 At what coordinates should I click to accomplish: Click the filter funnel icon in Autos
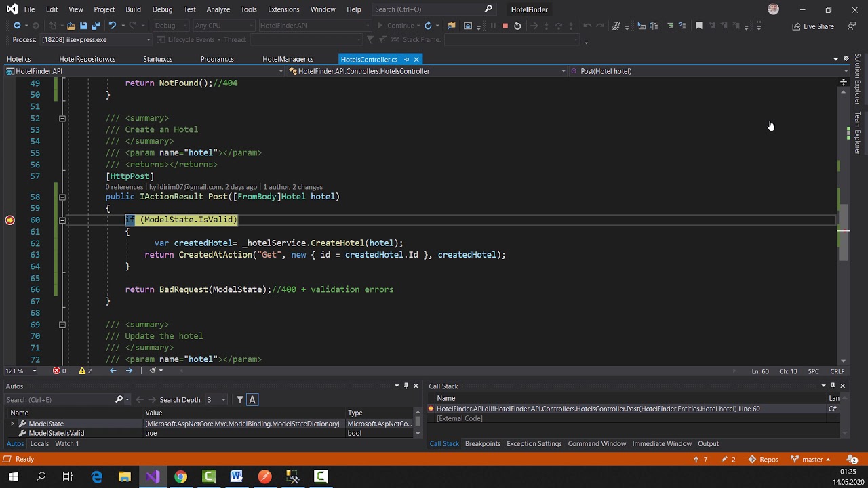239,400
